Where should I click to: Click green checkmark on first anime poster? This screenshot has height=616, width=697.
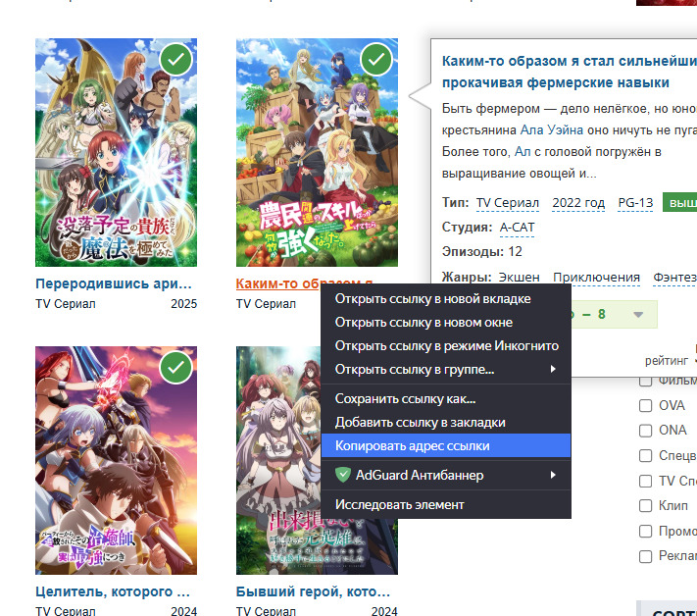pos(175,60)
